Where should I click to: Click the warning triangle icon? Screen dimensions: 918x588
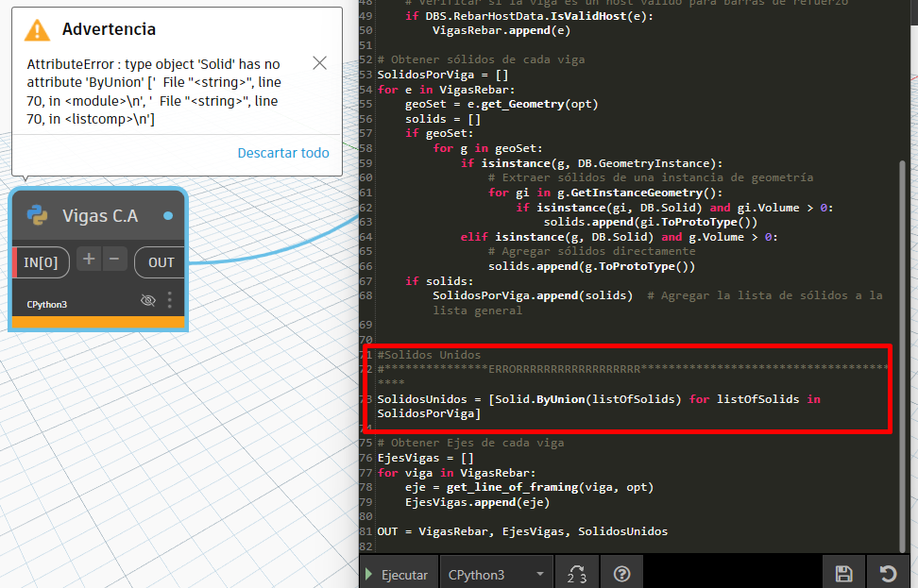coord(37,30)
